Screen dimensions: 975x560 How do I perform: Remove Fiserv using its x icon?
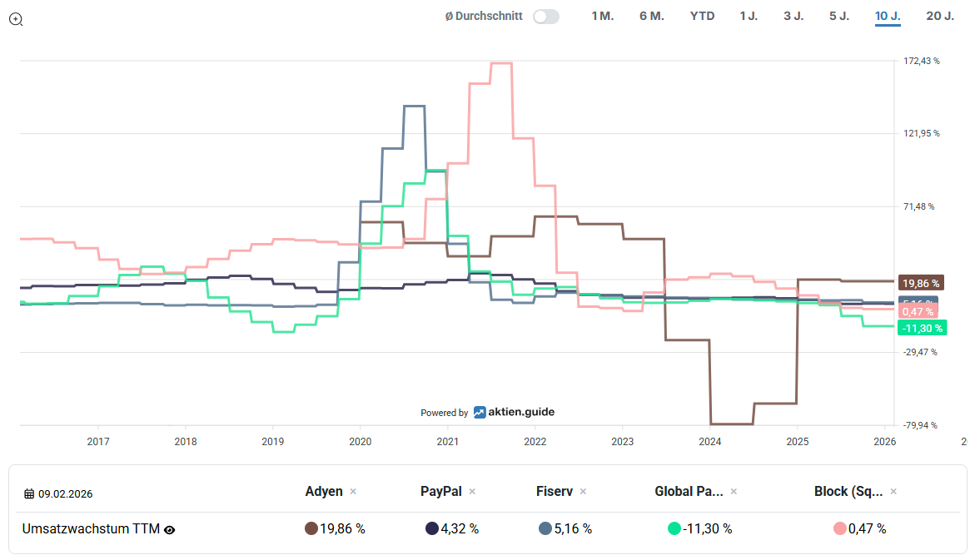[x=583, y=492]
